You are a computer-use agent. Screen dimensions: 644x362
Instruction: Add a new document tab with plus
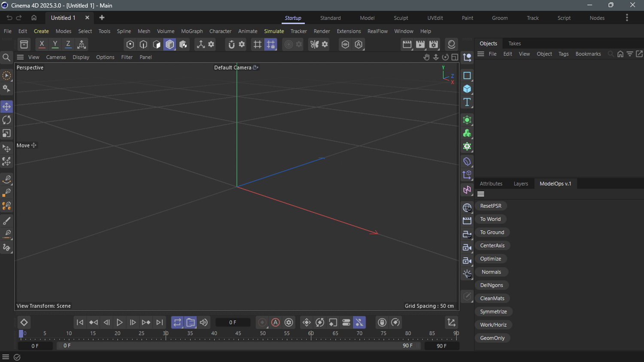pyautogui.click(x=102, y=18)
